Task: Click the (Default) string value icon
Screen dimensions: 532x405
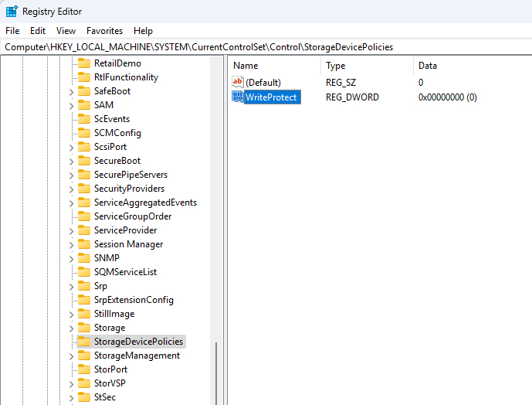Action: (238, 82)
